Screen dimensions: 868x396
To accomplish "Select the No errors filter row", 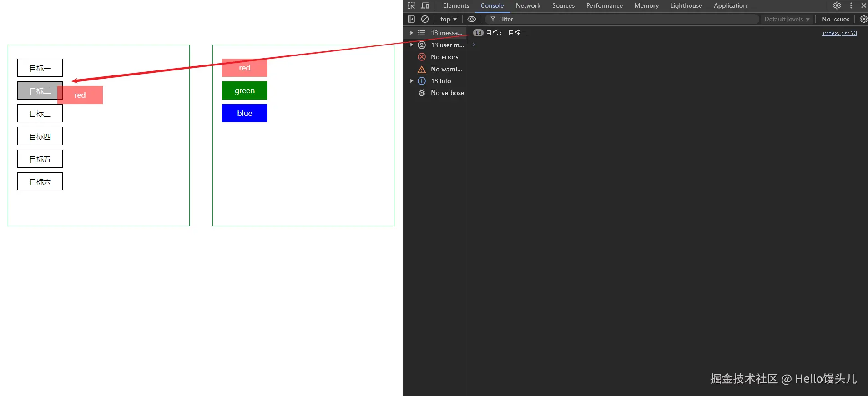I will coord(434,57).
